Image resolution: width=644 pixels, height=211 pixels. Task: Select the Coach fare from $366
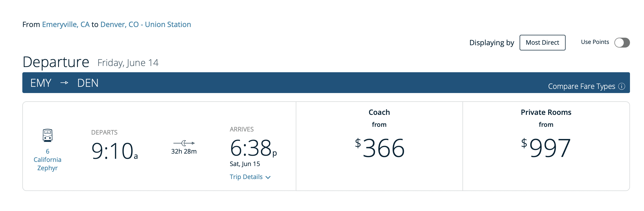tap(379, 146)
